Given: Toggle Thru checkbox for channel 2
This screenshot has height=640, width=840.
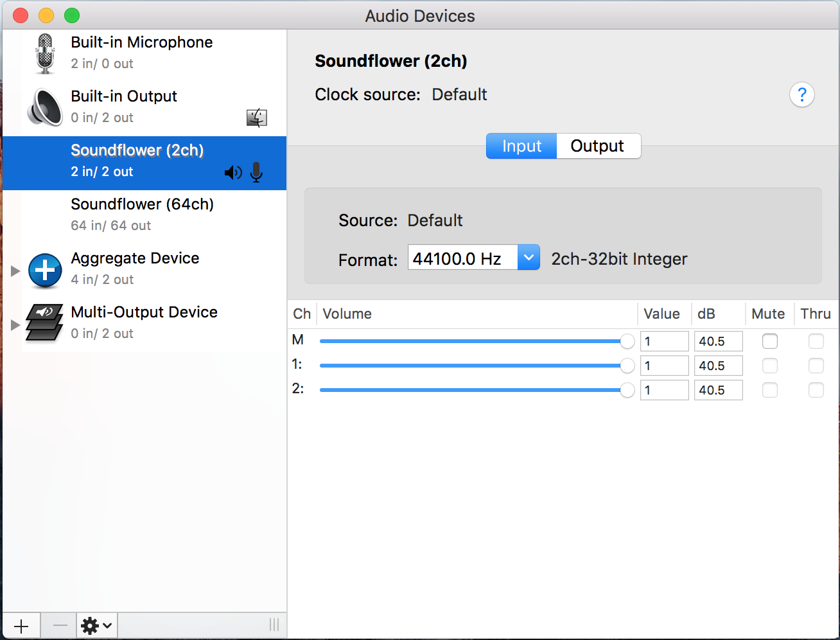Looking at the screenshot, I should (x=816, y=390).
